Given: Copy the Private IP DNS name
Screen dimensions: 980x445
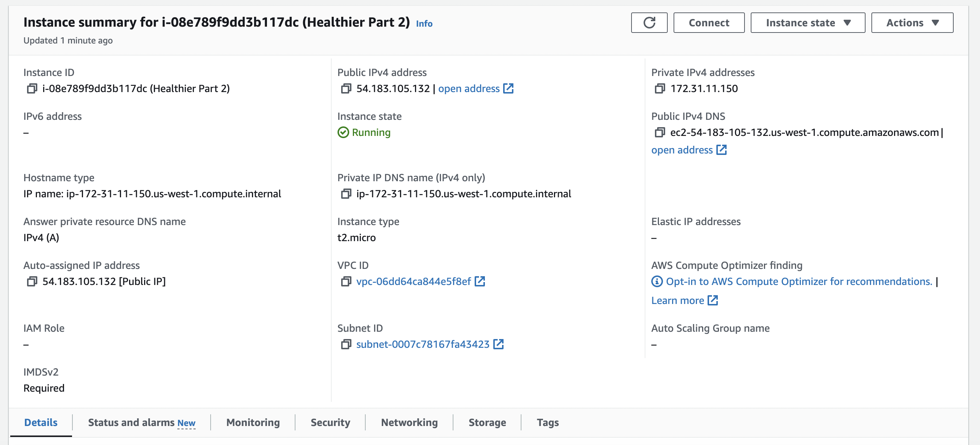Looking at the screenshot, I should pyautogui.click(x=346, y=194).
